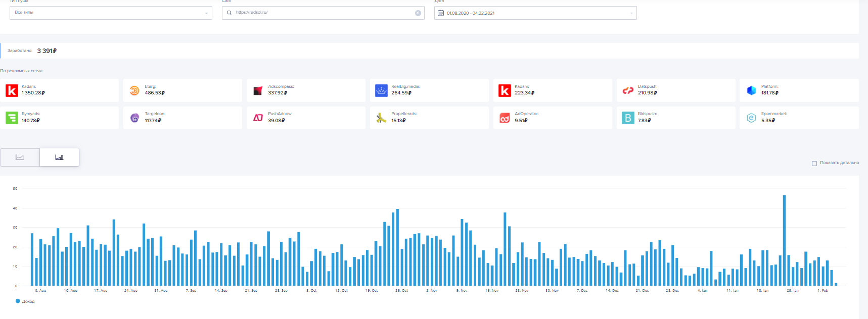This screenshot has width=868, height=319.
Task: Switch to line chart view tab
Action: click(x=20, y=157)
